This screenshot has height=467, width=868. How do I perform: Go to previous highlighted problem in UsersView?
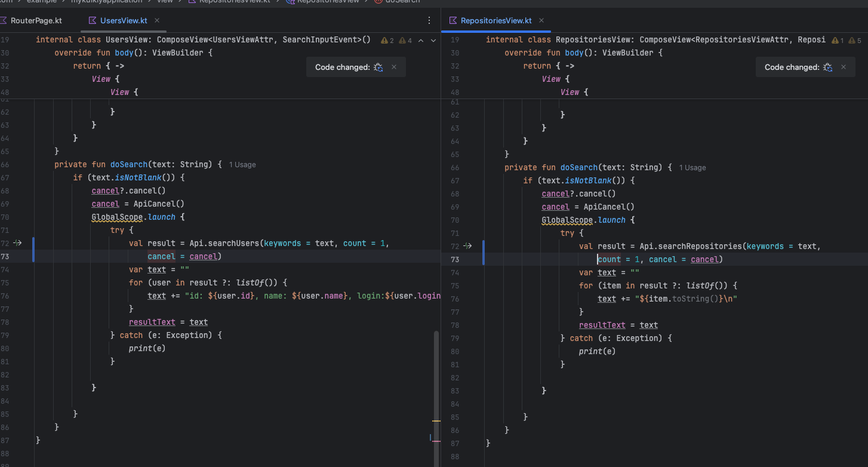[421, 41]
